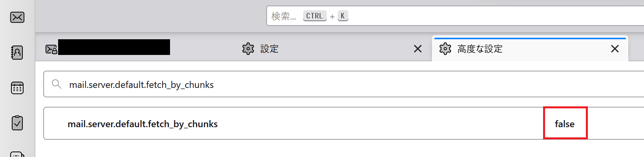Open the Tasks space clipboard icon
Screen dimensions: 644x157
click(x=17, y=123)
